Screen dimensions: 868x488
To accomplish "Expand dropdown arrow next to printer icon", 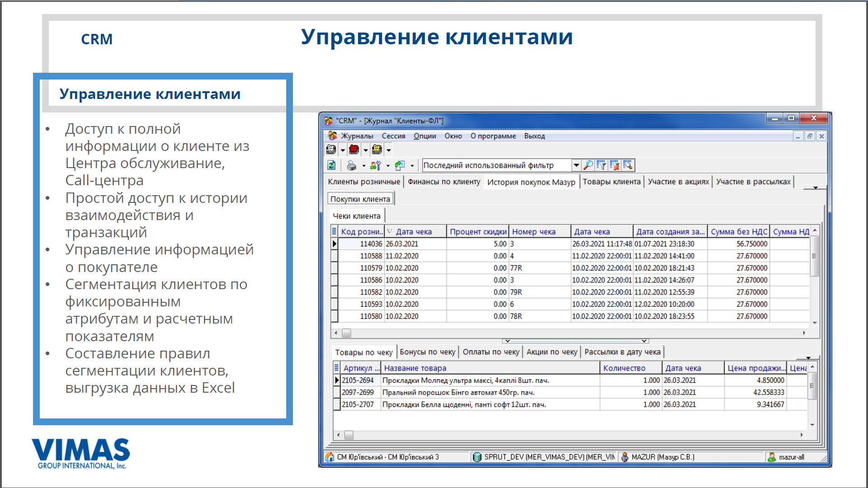I will (x=363, y=166).
